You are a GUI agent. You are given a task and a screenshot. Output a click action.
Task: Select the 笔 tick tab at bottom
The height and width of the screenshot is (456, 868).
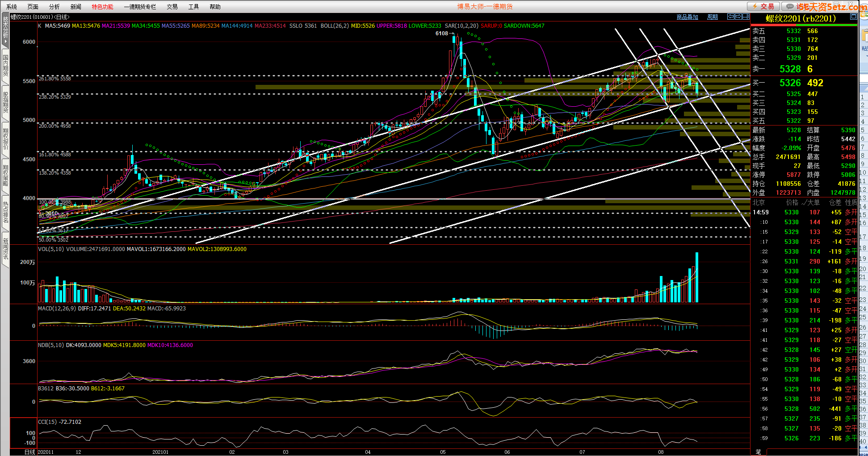758,452
